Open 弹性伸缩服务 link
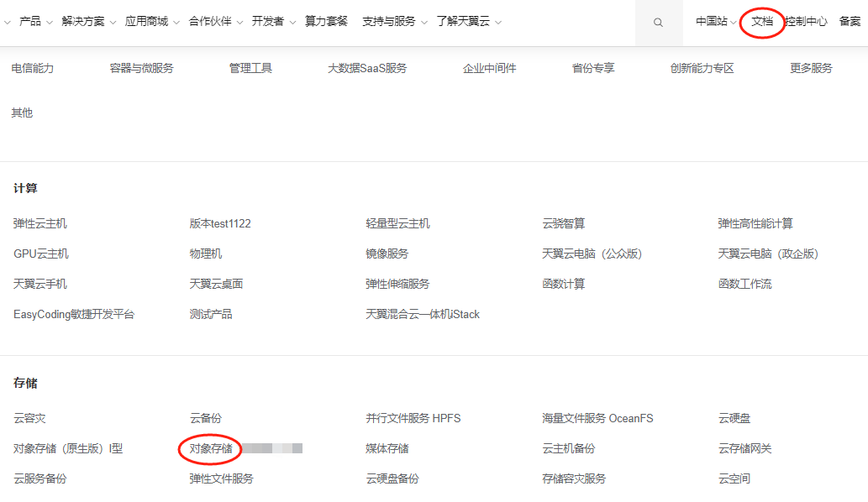Screen dimensions: 868x502 coord(397,285)
